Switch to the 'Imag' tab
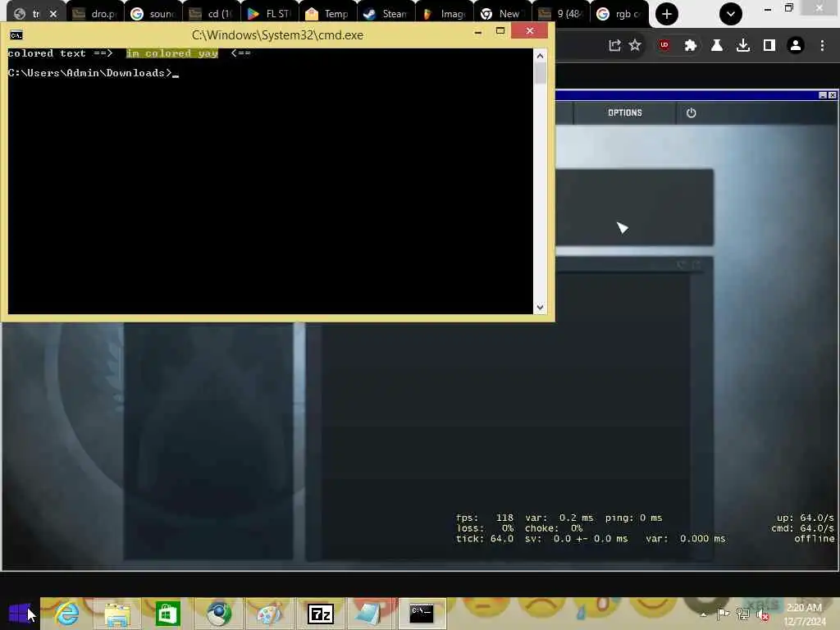The height and width of the screenshot is (630, 840). pos(445,14)
